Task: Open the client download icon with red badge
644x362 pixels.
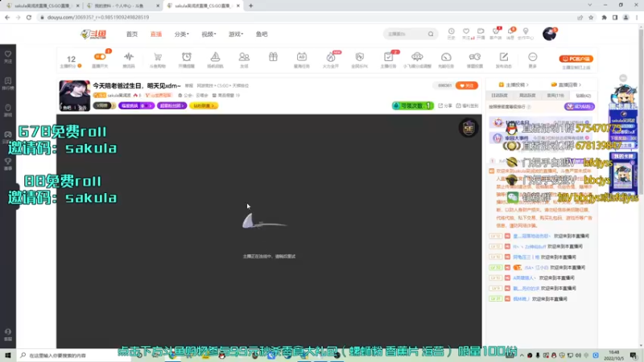Action: [496, 31]
